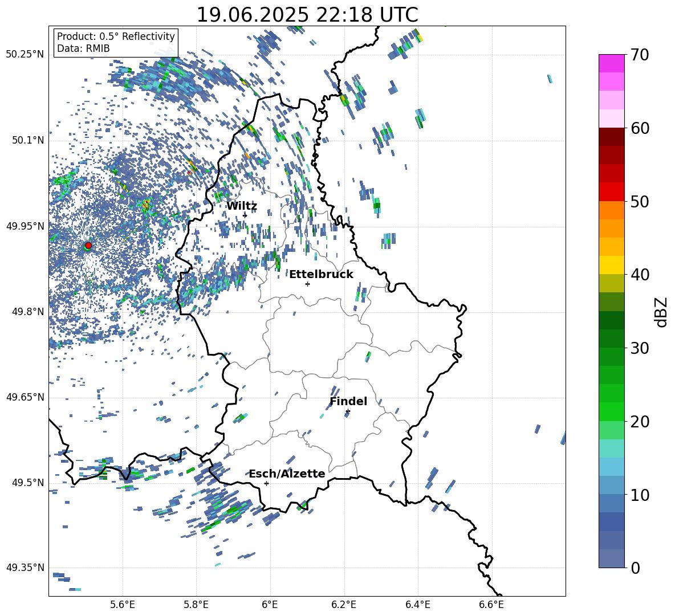Click the plot title 19.06.2025 22:18 UTC
The height and width of the screenshot is (616, 675).
(x=307, y=15)
